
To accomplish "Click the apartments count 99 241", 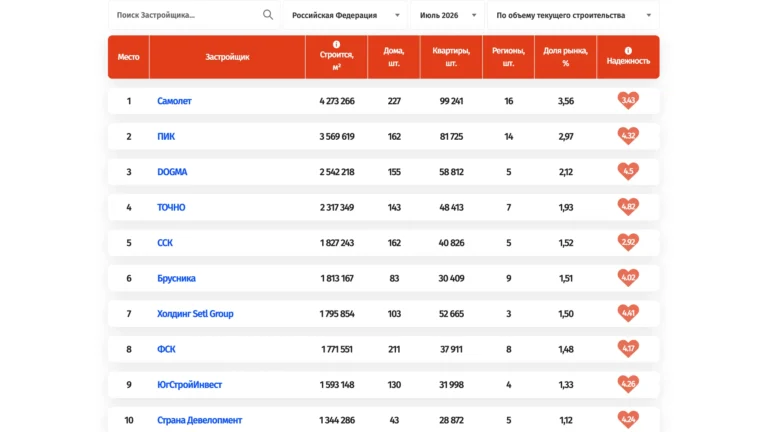I will point(451,101).
